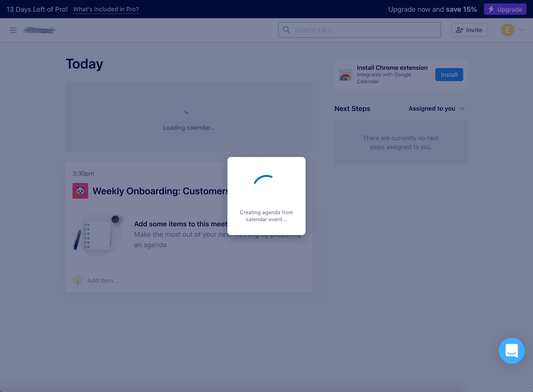Image resolution: width=533 pixels, height=392 pixels.
Task: Click the Chrome extension logo
Action: click(345, 75)
